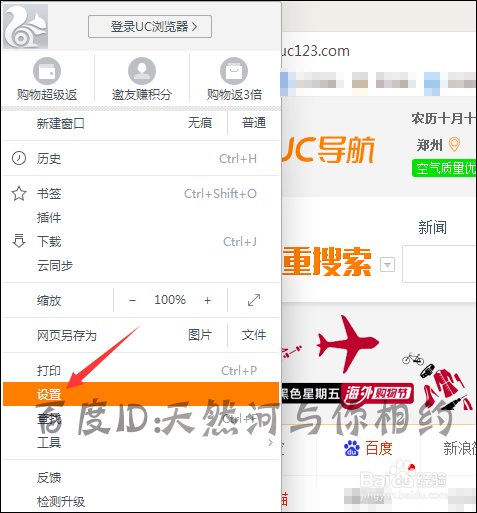
Task: Click the page search input box
Action: pos(439,264)
